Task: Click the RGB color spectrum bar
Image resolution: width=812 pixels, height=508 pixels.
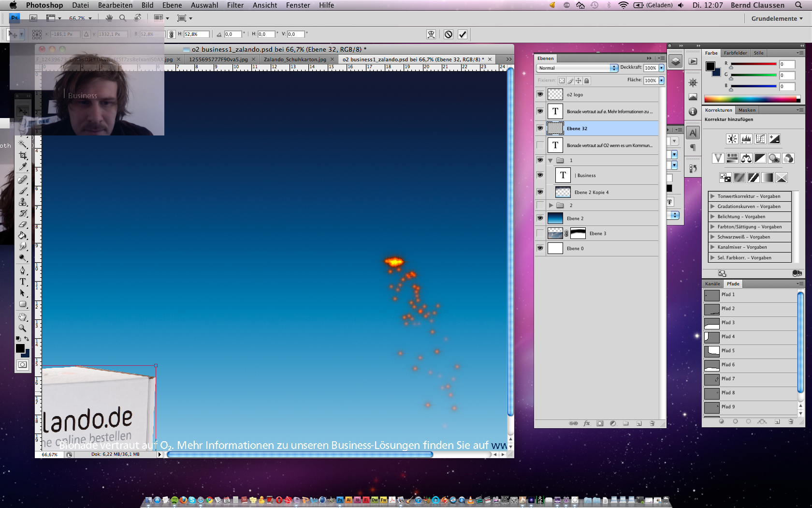Action: [752, 99]
